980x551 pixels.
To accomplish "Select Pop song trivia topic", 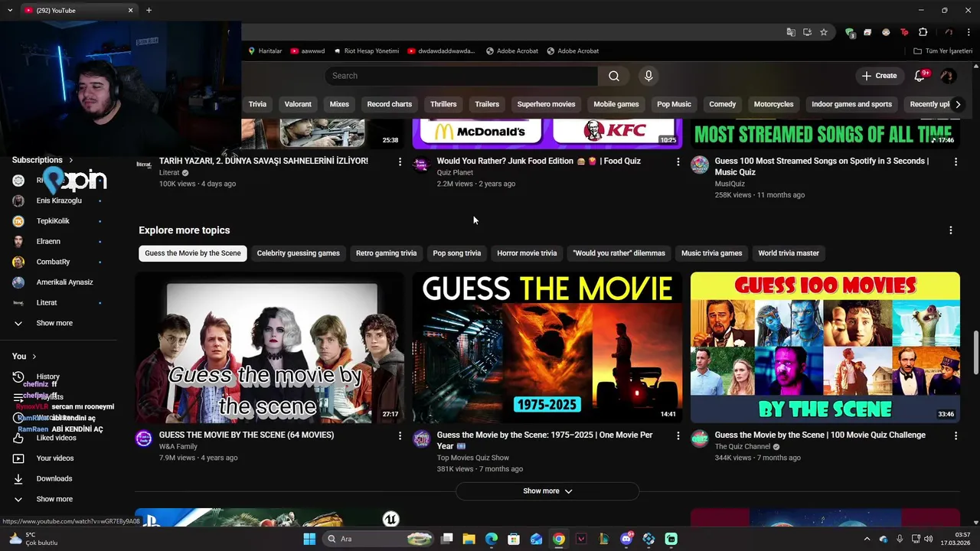I will click(457, 253).
